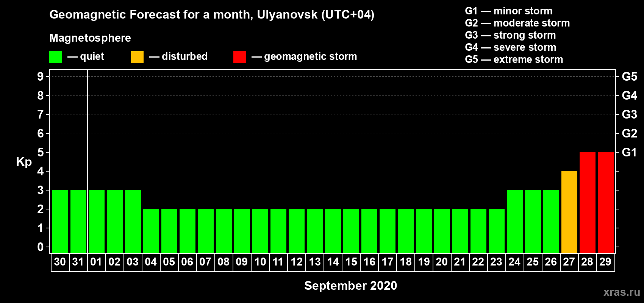Click the G4 label on right axis
Screen dimensions: 644x303
coord(629,95)
